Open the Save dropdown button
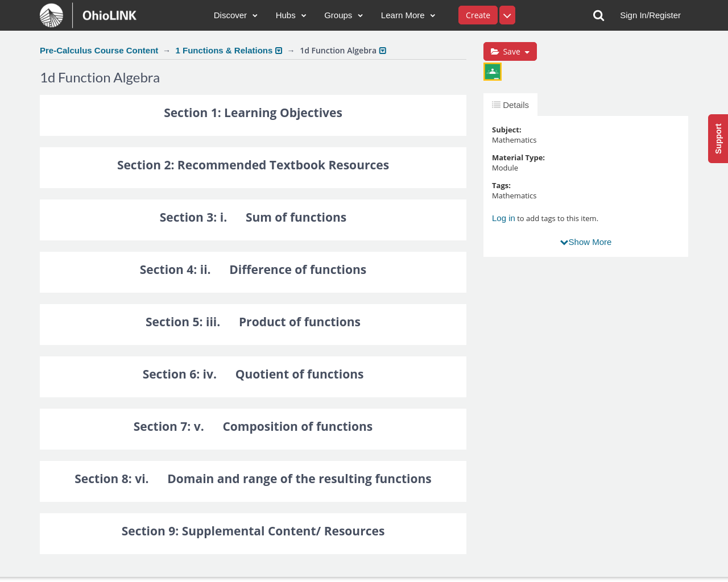728x582 pixels. (510, 52)
